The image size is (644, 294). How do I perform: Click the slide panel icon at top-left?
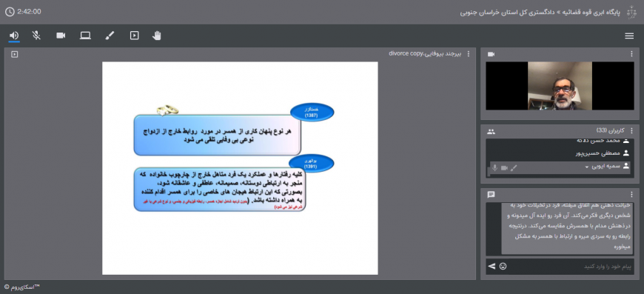pyautogui.click(x=14, y=54)
